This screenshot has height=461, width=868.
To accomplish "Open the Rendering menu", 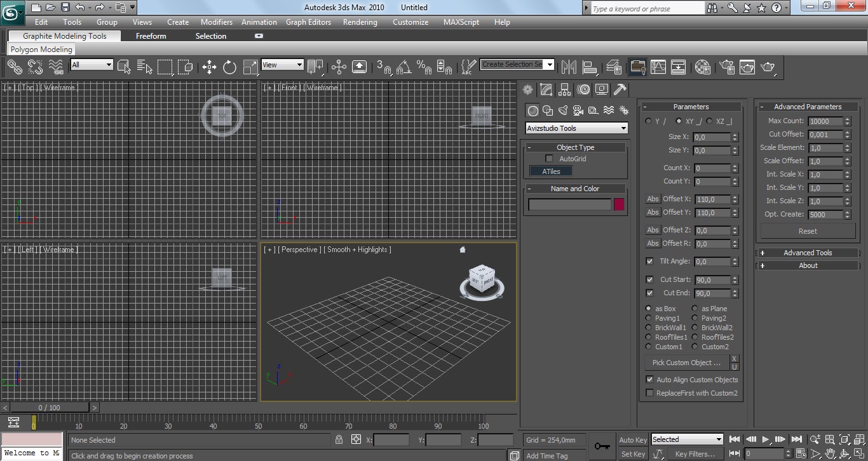I will coord(360,22).
